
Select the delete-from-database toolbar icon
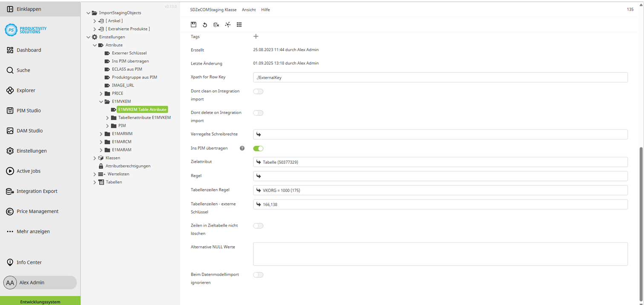216,25
